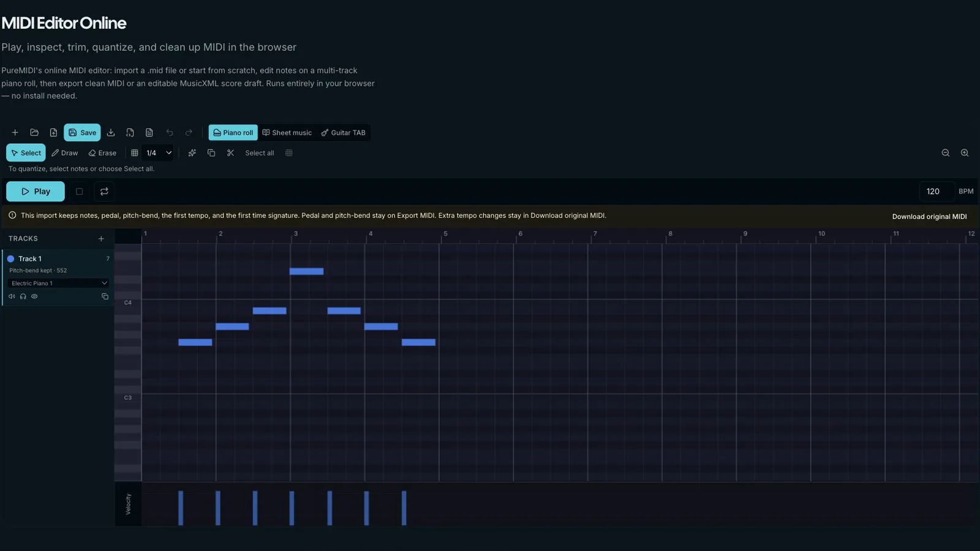The height and width of the screenshot is (551, 980).
Task: Click the dimmed grid icon after Select all
Action: pyautogui.click(x=289, y=152)
